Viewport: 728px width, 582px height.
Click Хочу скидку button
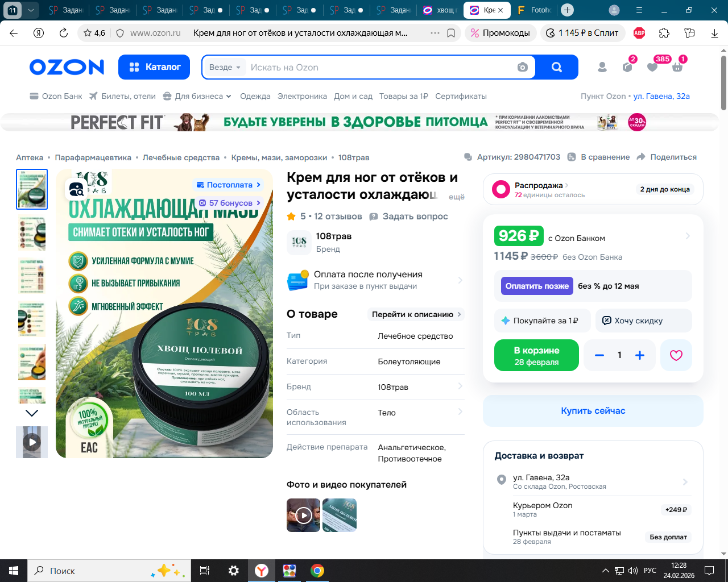[643, 321]
